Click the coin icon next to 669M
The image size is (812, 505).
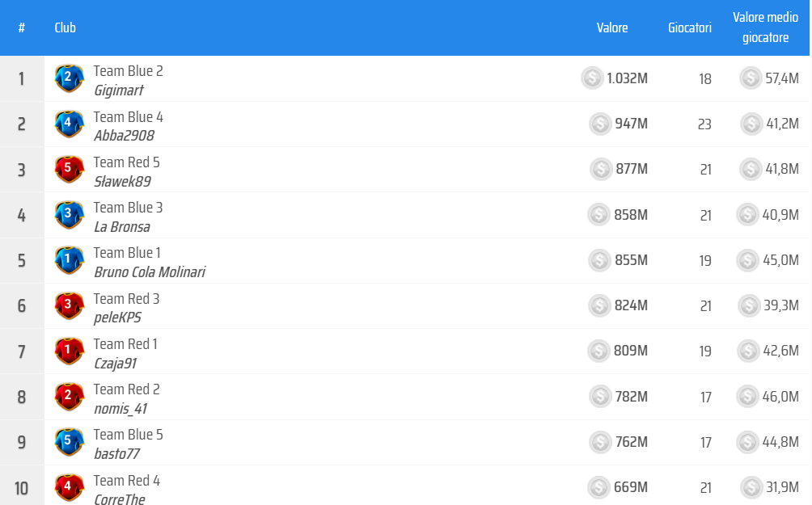pos(598,487)
